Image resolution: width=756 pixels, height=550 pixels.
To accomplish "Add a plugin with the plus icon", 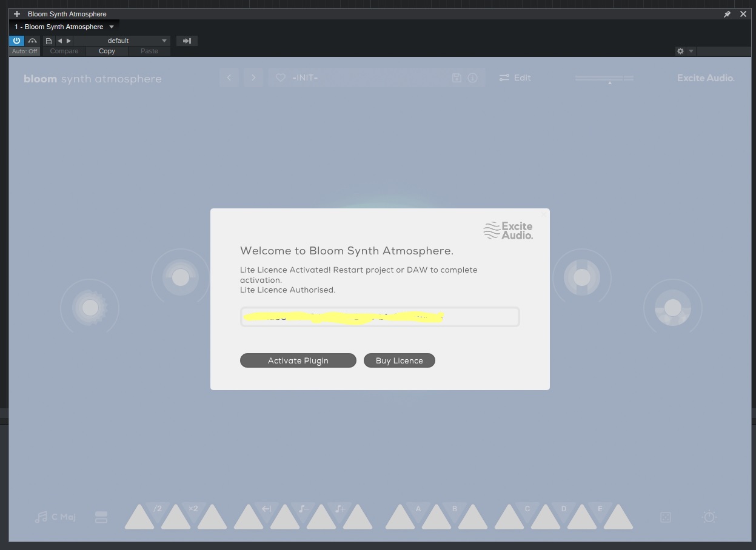I will pyautogui.click(x=17, y=13).
